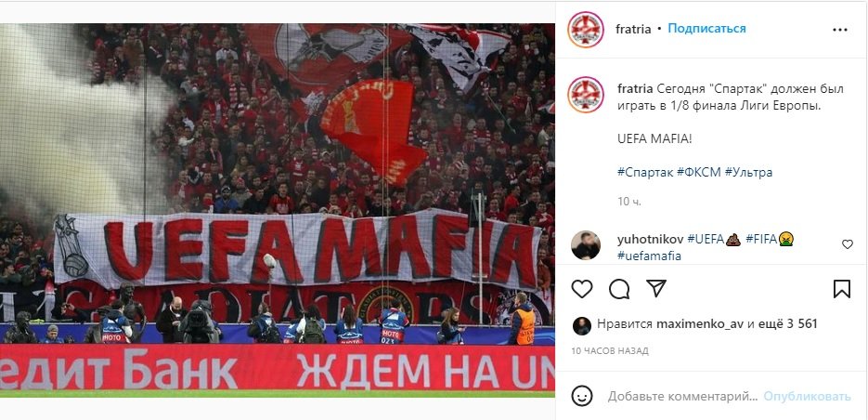
Task: Open the #Спартак hashtag
Action: (x=645, y=172)
